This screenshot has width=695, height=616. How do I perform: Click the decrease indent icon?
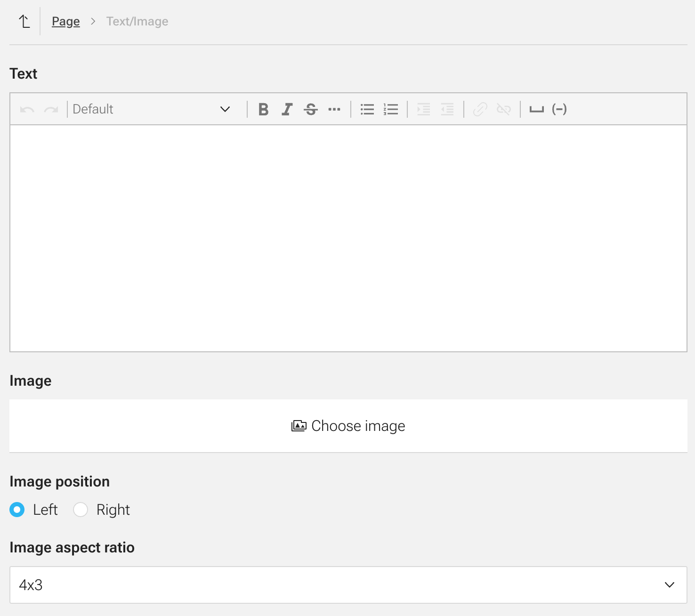447,109
